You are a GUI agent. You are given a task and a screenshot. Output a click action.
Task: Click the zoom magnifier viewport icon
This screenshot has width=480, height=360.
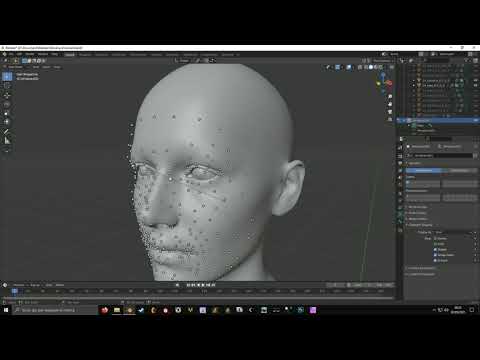pyautogui.click(x=390, y=97)
